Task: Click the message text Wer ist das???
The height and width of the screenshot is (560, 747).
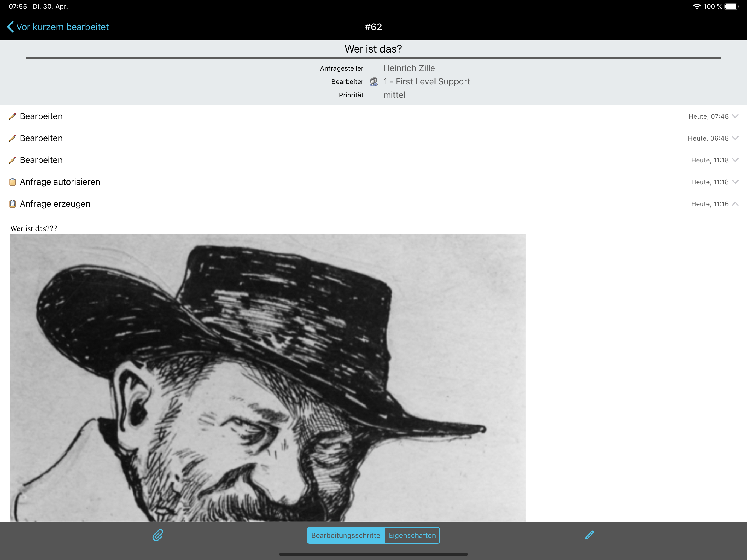Action: pyautogui.click(x=33, y=229)
